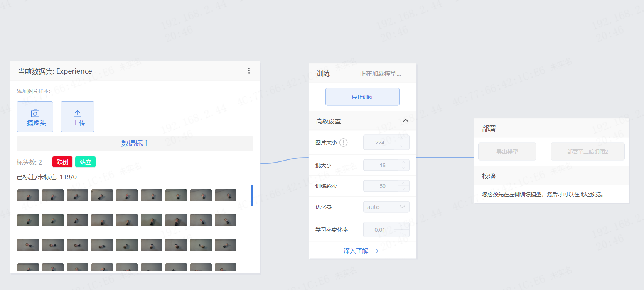Decrease 学习率变化率 with the down stepper
This screenshot has width=644, height=290.
[402, 233]
